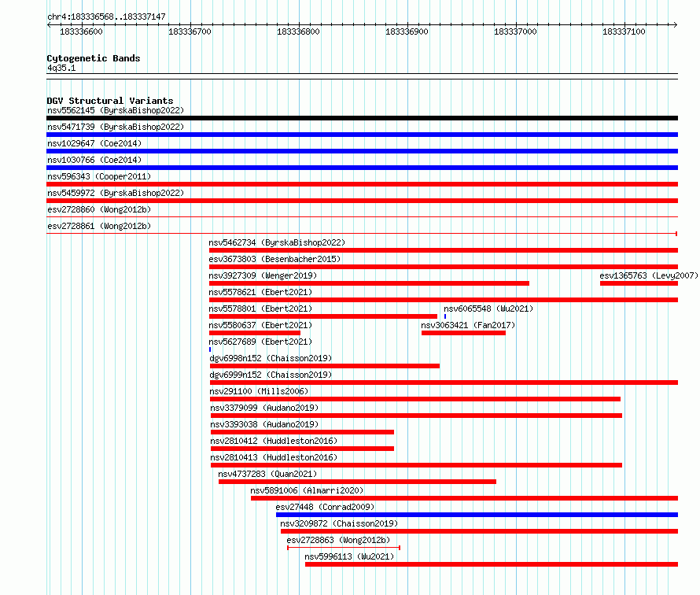Open esv27448 (Conrad2009) variant

click(325, 507)
